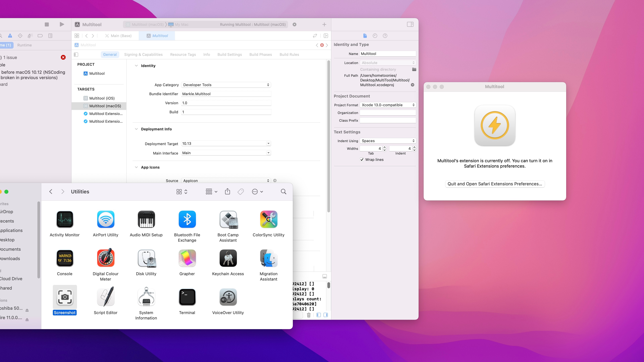Launch Keychain Access icon
644x362 pixels.
(228, 259)
